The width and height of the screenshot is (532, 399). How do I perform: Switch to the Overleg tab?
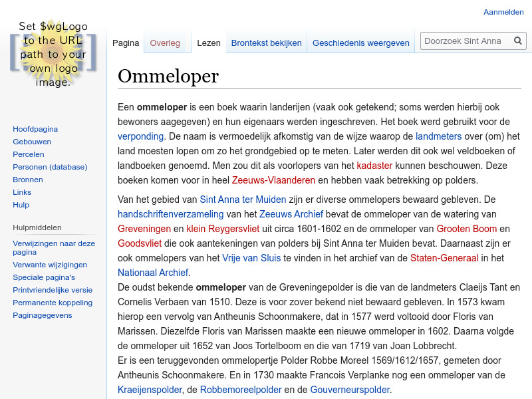(x=165, y=42)
